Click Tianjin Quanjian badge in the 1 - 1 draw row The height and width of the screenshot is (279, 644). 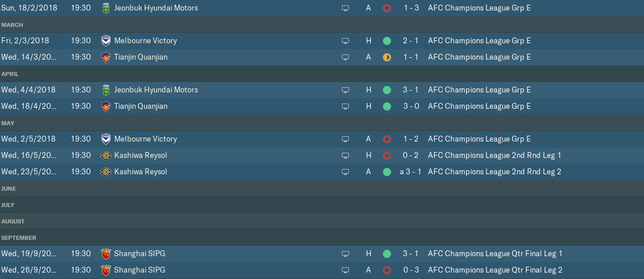tap(106, 57)
